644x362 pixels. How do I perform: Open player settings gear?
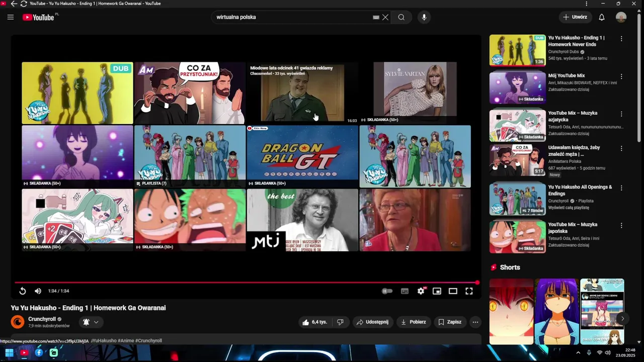[x=421, y=291]
